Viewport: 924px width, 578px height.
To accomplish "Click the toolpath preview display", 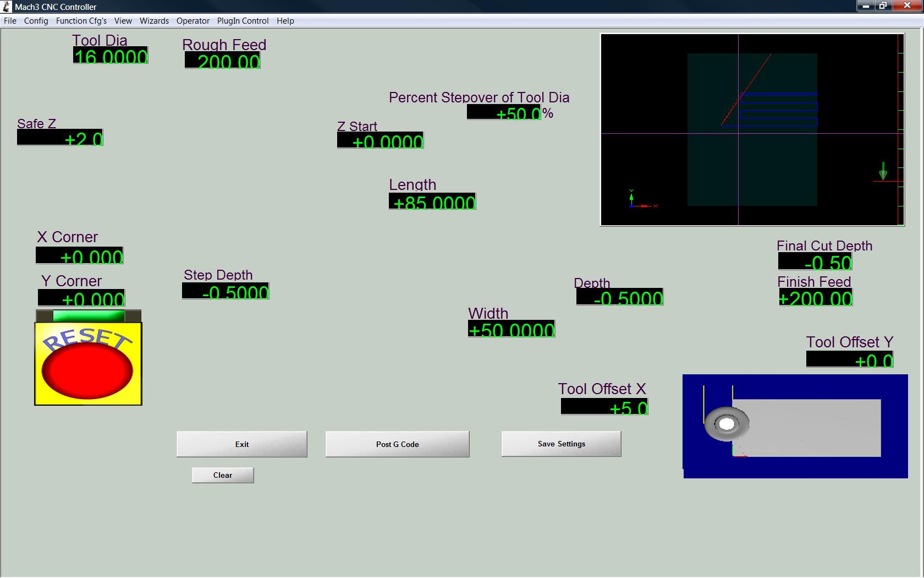I will pyautogui.click(x=752, y=130).
